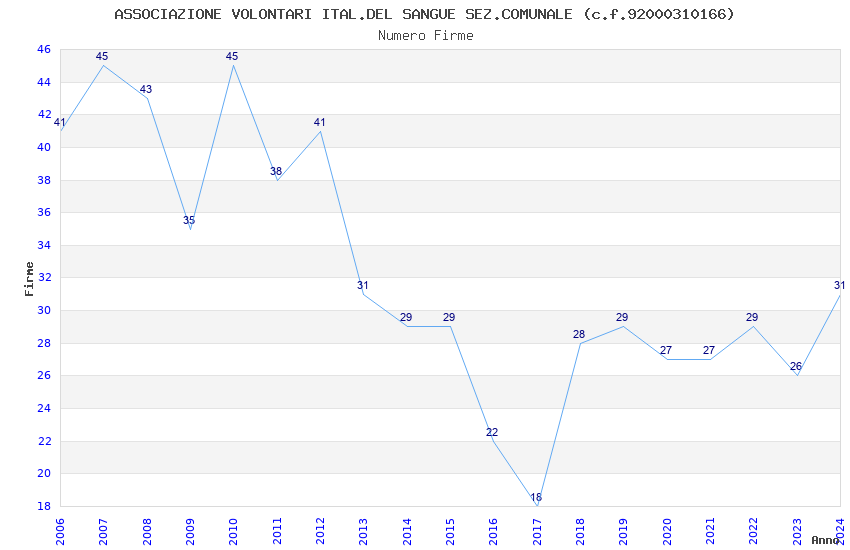Viewport: 850px width, 550px height.
Task: Click y-axis tick label '34'
Action: pos(44,245)
